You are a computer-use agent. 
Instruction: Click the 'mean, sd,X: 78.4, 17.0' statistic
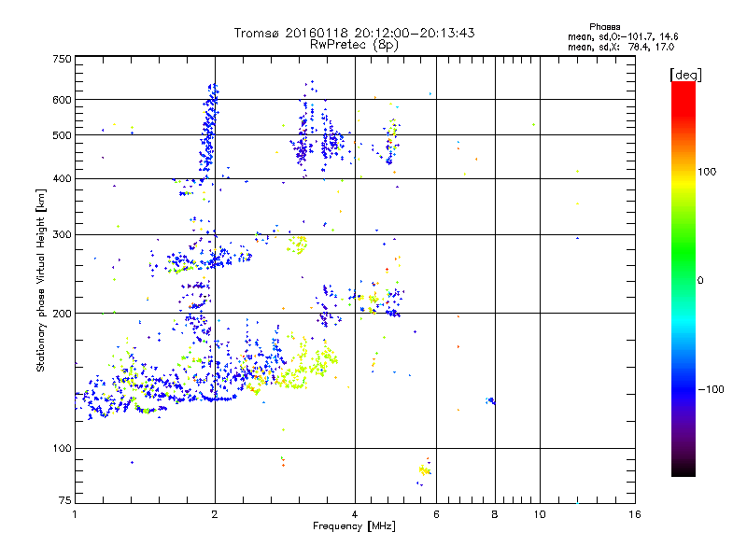621,48
